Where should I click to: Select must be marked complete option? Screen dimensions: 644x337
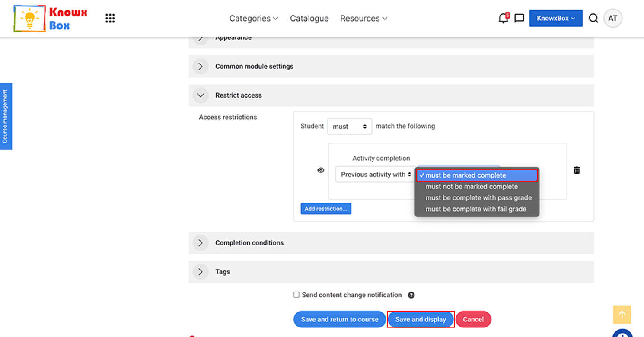pyautogui.click(x=477, y=175)
